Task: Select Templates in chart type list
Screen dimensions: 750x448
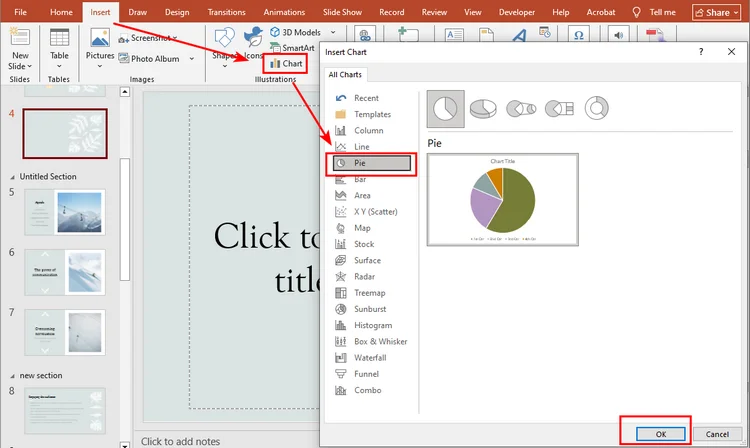Action: click(x=372, y=114)
